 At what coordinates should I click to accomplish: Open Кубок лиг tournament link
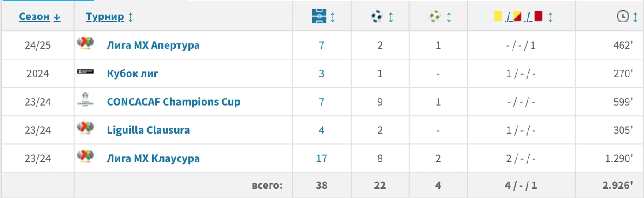pos(132,73)
